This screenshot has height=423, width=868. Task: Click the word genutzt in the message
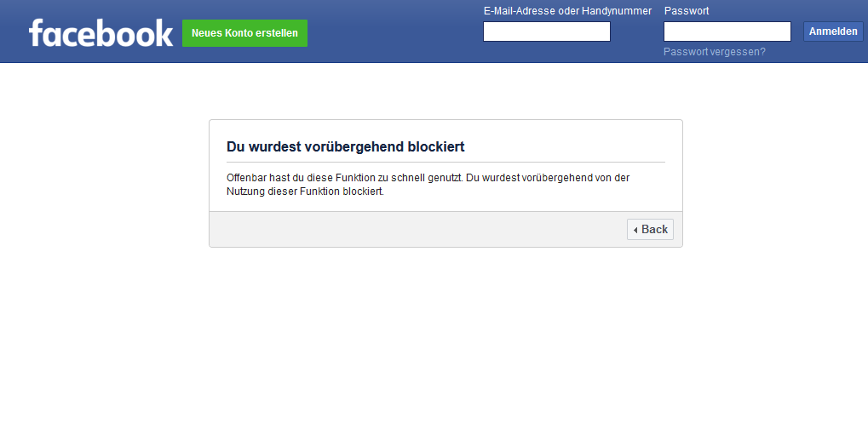point(445,178)
